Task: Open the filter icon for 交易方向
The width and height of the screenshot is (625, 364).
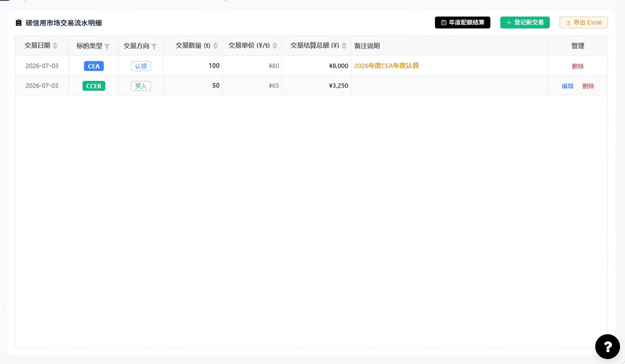Action: coord(154,46)
